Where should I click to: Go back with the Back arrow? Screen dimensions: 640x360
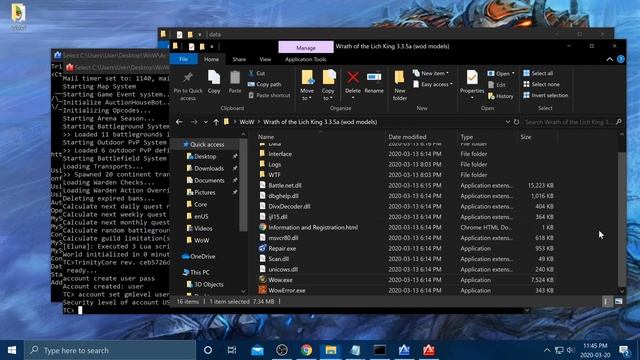179,122
